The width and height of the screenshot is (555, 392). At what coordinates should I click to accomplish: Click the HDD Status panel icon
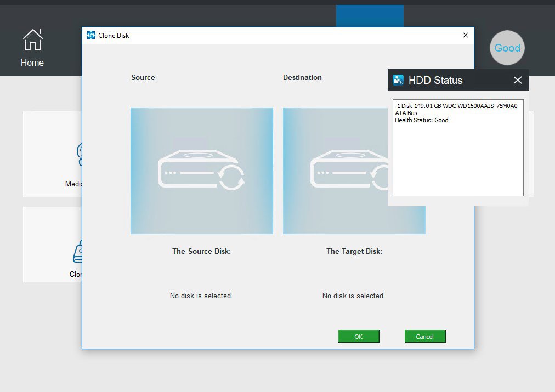tap(399, 80)
